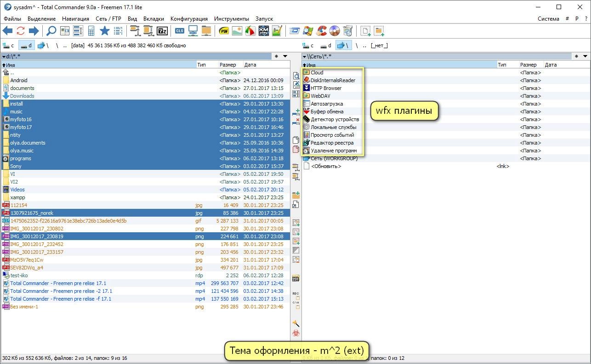Select test-iiko rdp file
The height and width of the screenshot is (364, 591).
tap(145, 275)
